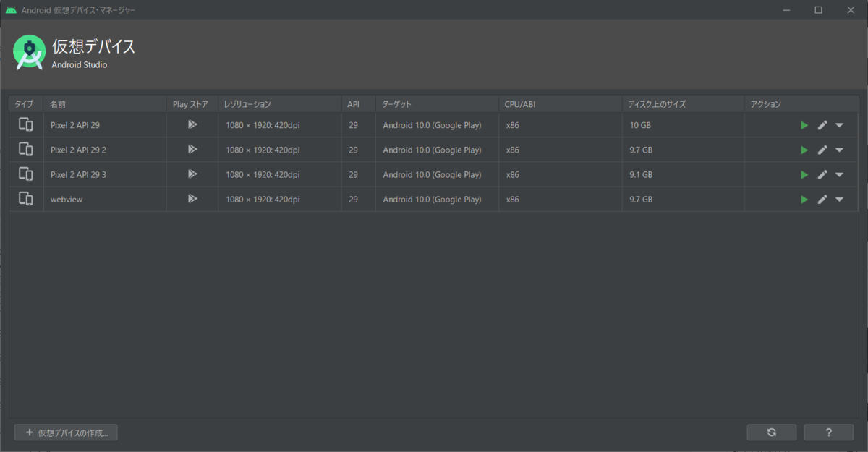
Task: Sort by the ターゲット column header
Action: 437,104
